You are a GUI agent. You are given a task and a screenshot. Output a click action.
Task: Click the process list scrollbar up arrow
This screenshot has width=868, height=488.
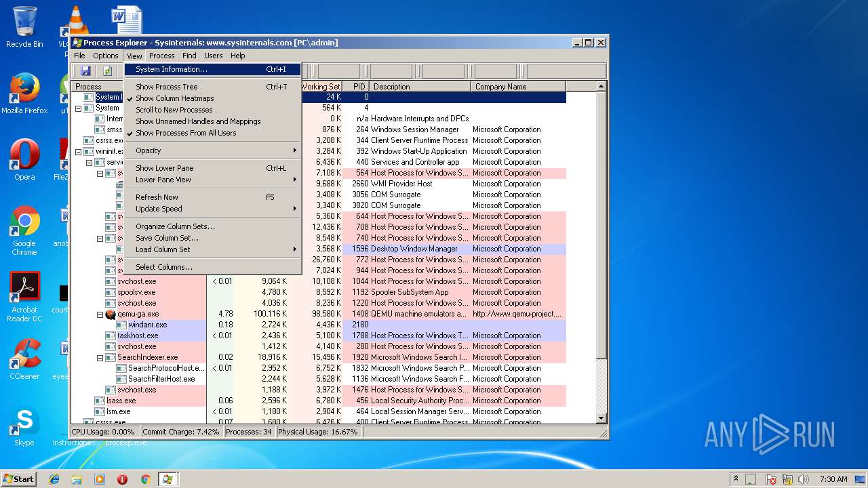pyautogui.click(x=601, y=87)
